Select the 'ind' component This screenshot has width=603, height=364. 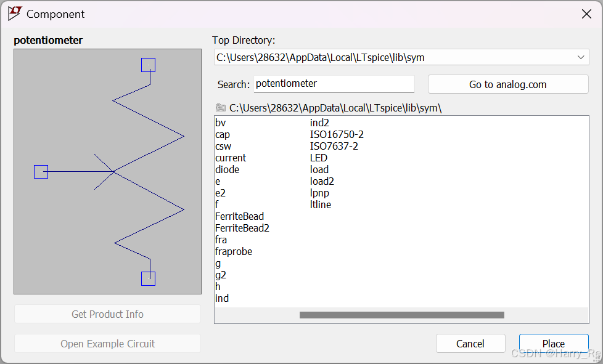point(222,298)
